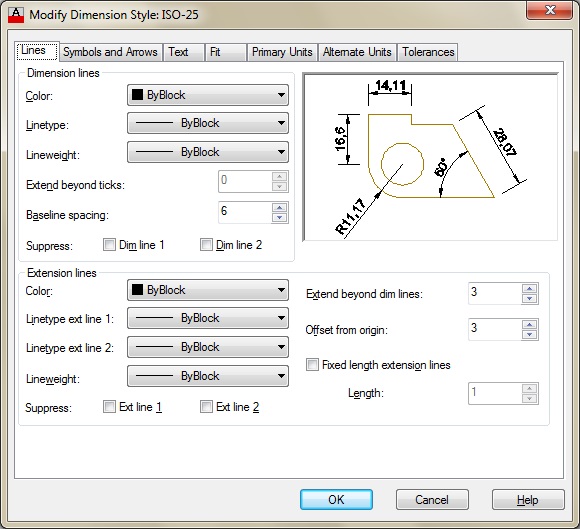
Task: Switch to the Symbols and Arrows tab
Action: click(x=111, y=52)
